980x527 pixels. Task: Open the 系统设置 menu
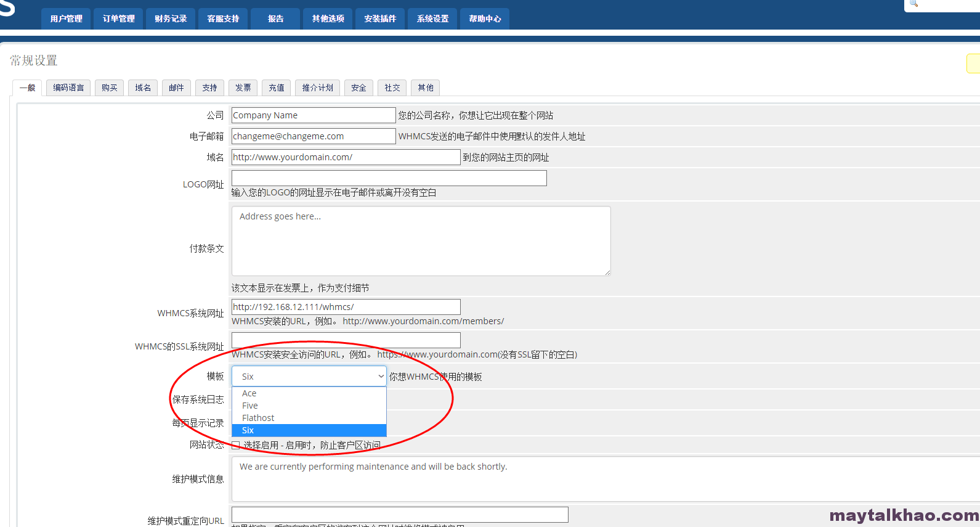432,18
